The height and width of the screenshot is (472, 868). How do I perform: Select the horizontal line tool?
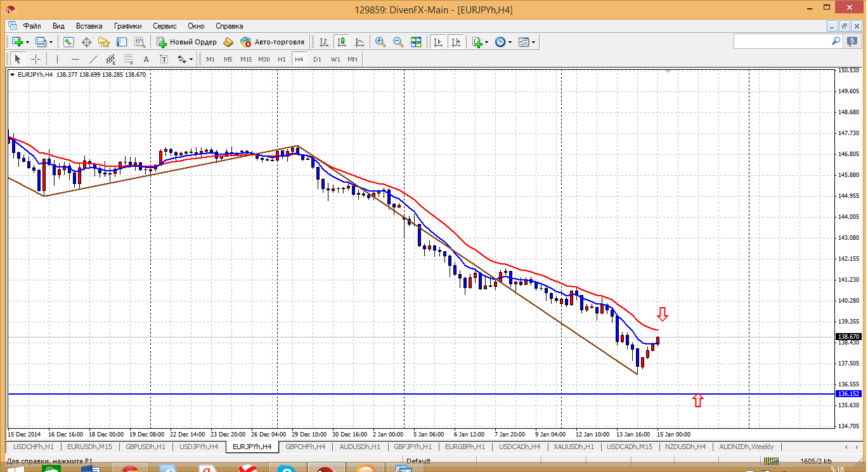(75, 59)
